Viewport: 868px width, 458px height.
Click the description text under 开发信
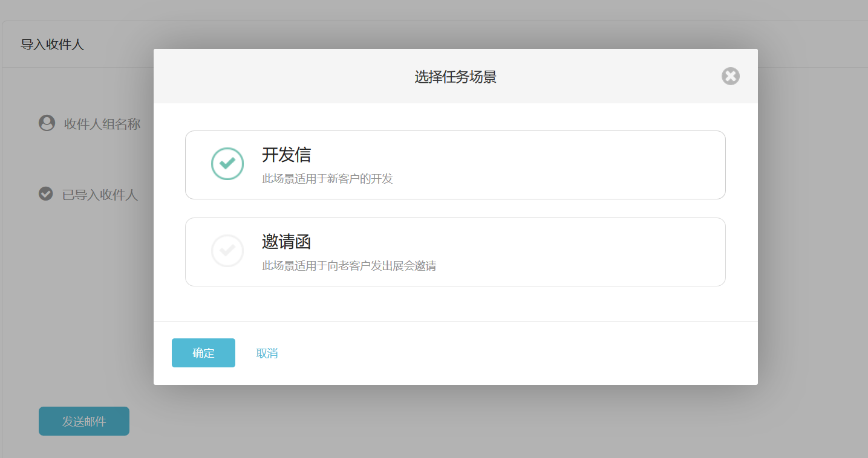click(327, 178)
